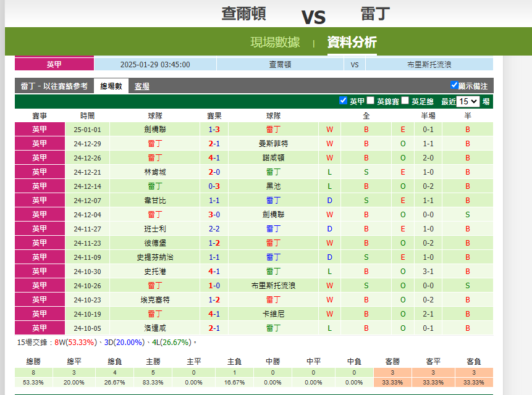Image resolution: width=532 pixels, height=395 pixels.
Task: Click the 雷丁 - 以往賽績參考 title
Action: 54,86
